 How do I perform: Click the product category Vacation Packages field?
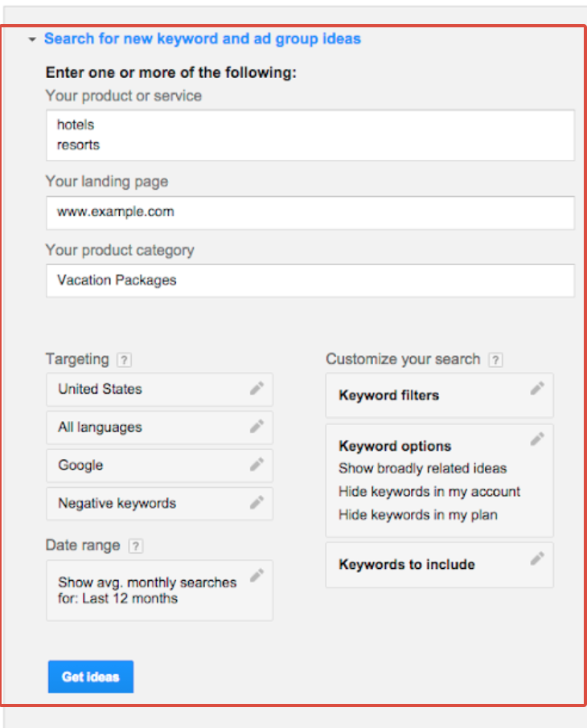click(310, 281)
